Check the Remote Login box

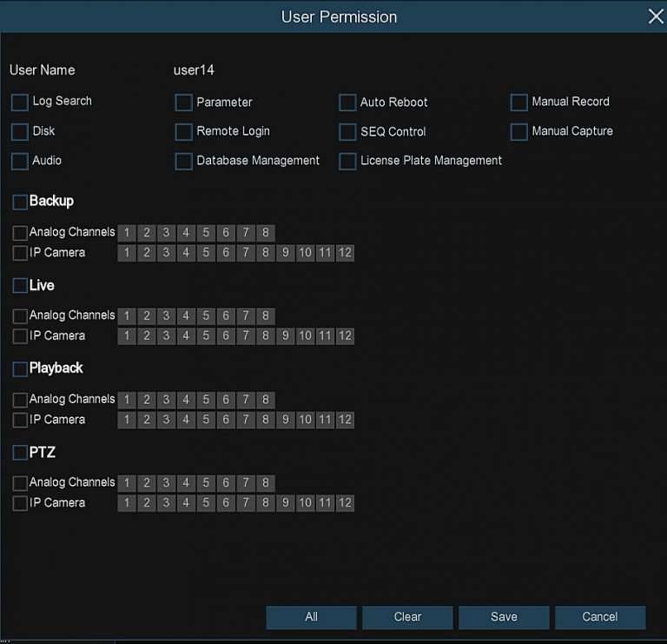coord(184,132)
